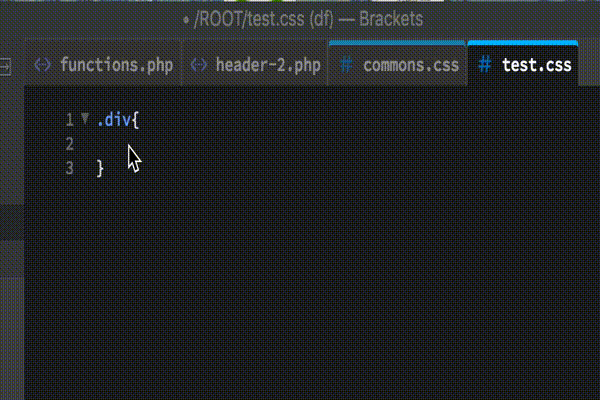Click the unsaved dot indicator in title bar
Screen dimensions: 600x400
point(186,20)
